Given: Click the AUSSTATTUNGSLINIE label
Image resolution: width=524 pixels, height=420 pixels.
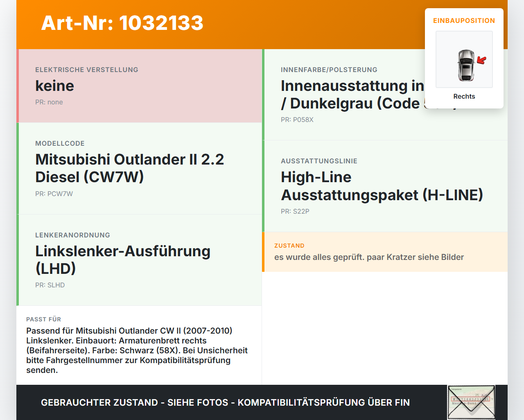Looking at the screenshot, I should (x=319, y=161).
